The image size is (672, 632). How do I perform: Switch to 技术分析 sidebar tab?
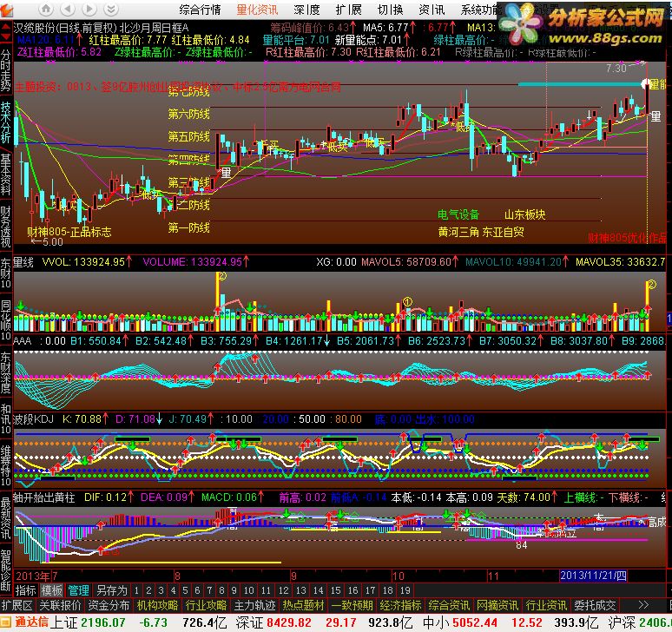pyautogui.click(x=5, y=122)
